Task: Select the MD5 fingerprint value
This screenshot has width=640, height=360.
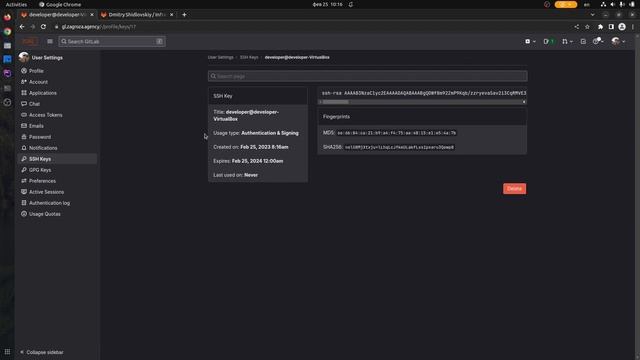Action: (396, 133)
